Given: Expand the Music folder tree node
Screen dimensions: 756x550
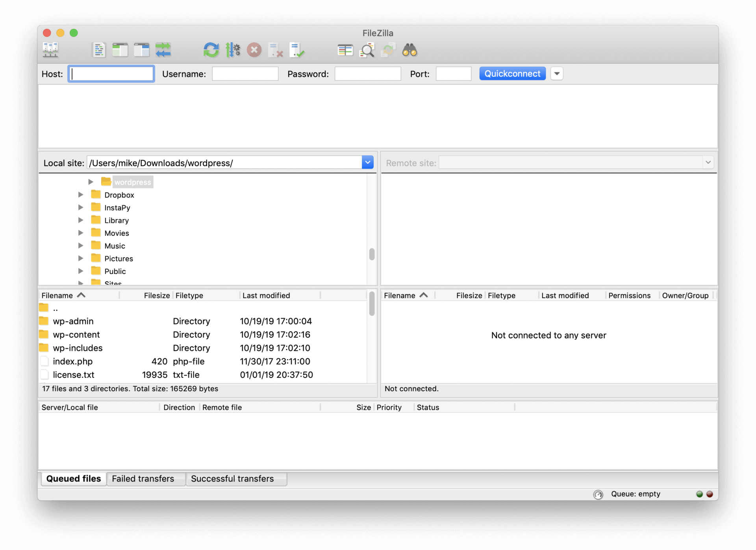Looking at the screenshot, I should point(80,245).
